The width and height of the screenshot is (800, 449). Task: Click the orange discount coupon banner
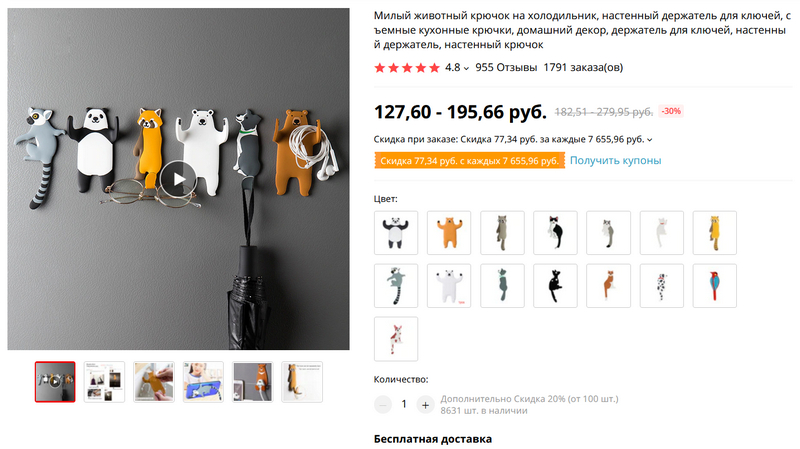pyautogui.click(x=469, y=160)
